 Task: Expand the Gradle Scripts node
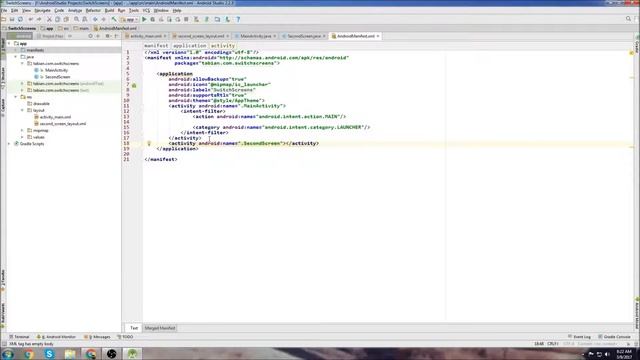(x=9, y=144)
